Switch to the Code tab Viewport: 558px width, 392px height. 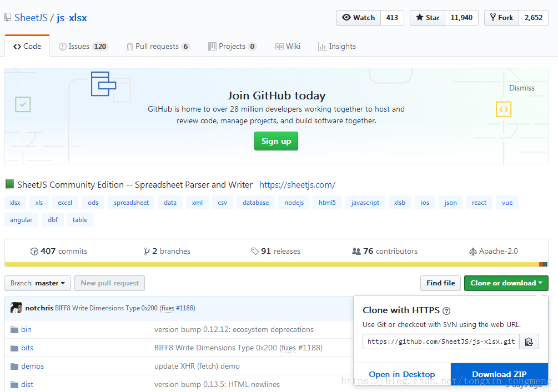(x=27, y=46)
